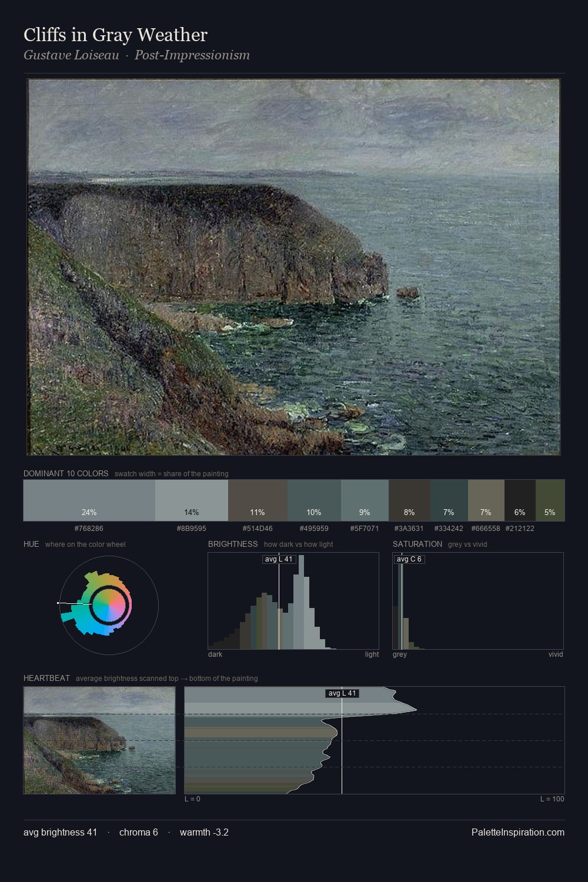
Task: Click the 'vivid' axis label
Action: (x=556, y=654)
